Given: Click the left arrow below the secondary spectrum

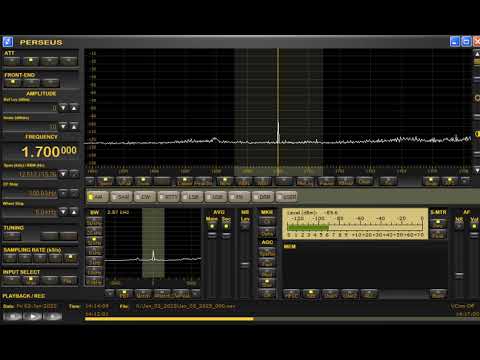Looking at the screenshot, I should click(110, 294).
